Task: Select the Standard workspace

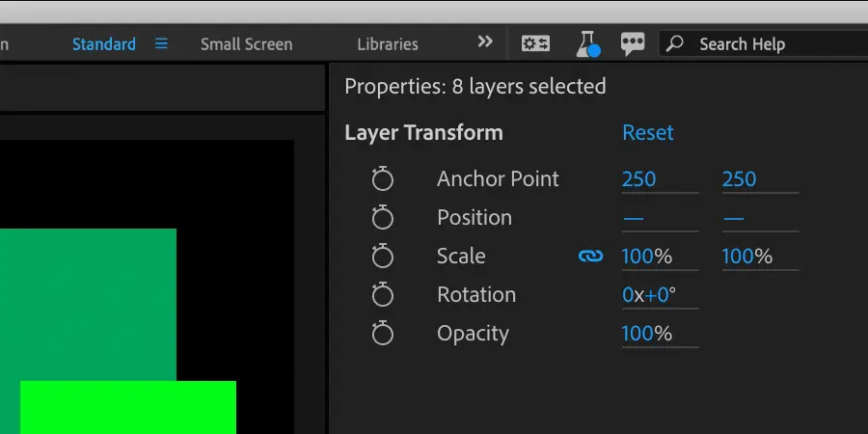Action: click(x=104, y=44)
